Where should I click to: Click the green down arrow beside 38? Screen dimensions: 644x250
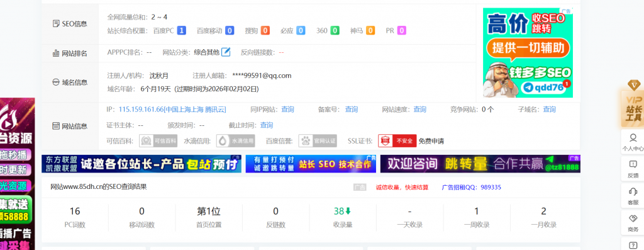coord(348,212)
